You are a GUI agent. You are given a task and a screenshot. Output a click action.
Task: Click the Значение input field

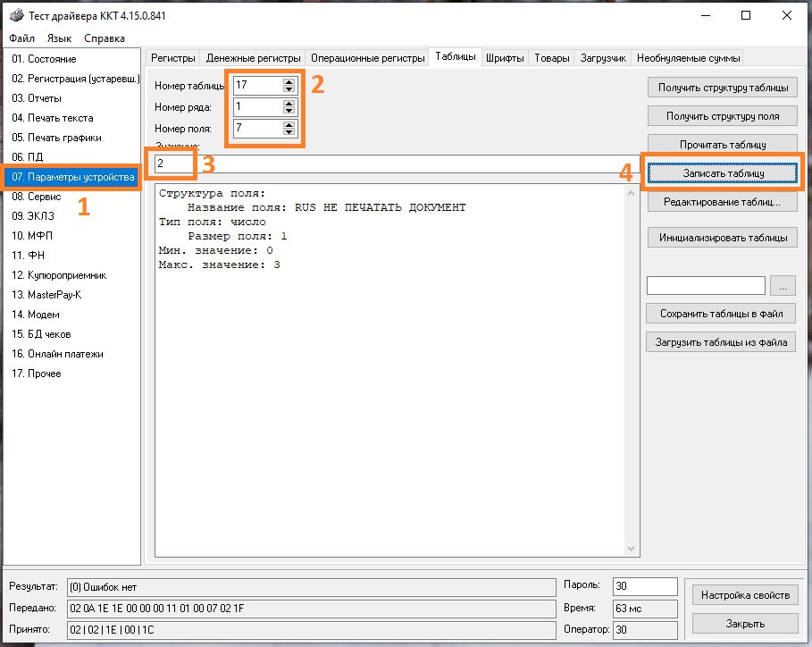tap(393, 164)
